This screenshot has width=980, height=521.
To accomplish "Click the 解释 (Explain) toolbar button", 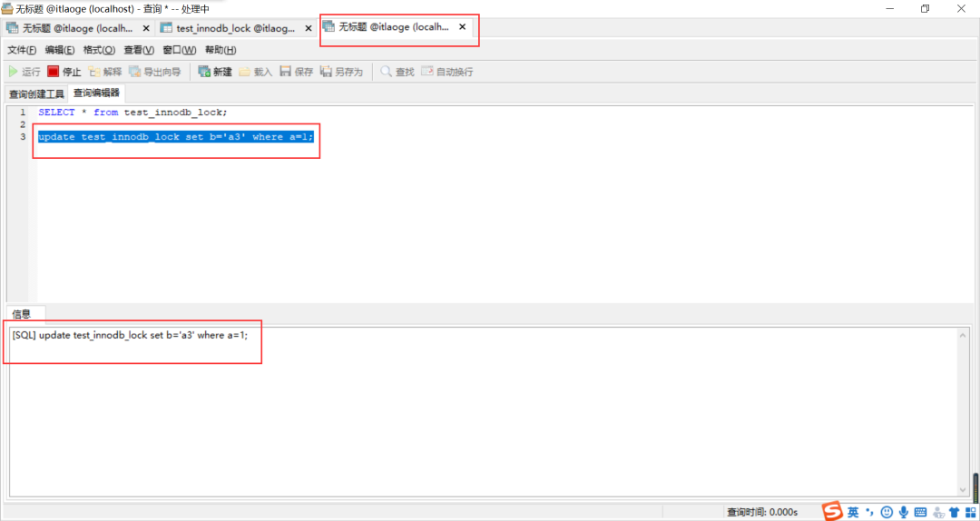I will 105,72.
